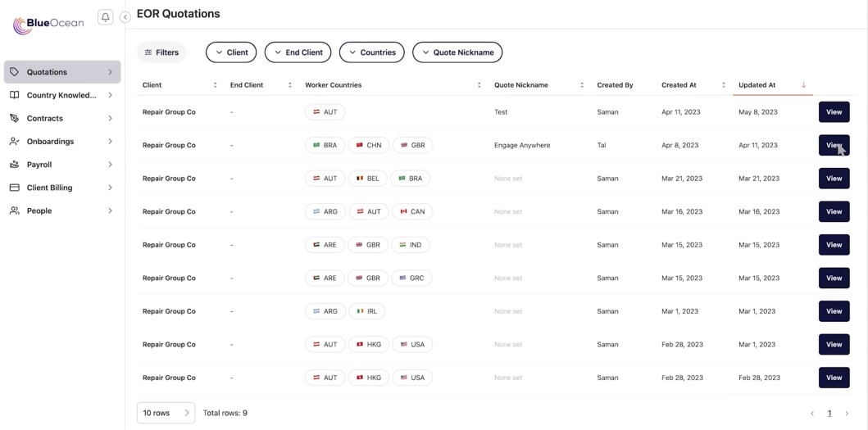The height and width of the screenshot is (430, 868).
Task: Open the Payroll menu item
Action: point(62,165)
